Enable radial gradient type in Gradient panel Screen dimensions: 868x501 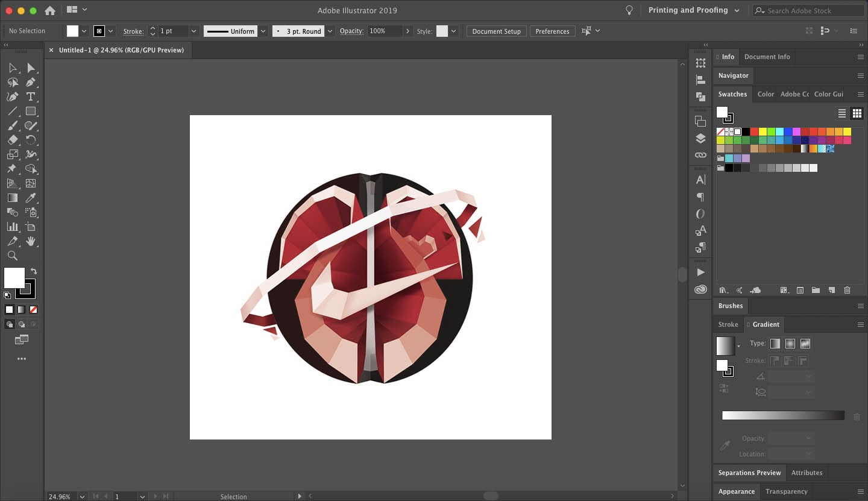click(x=790, y=344)
